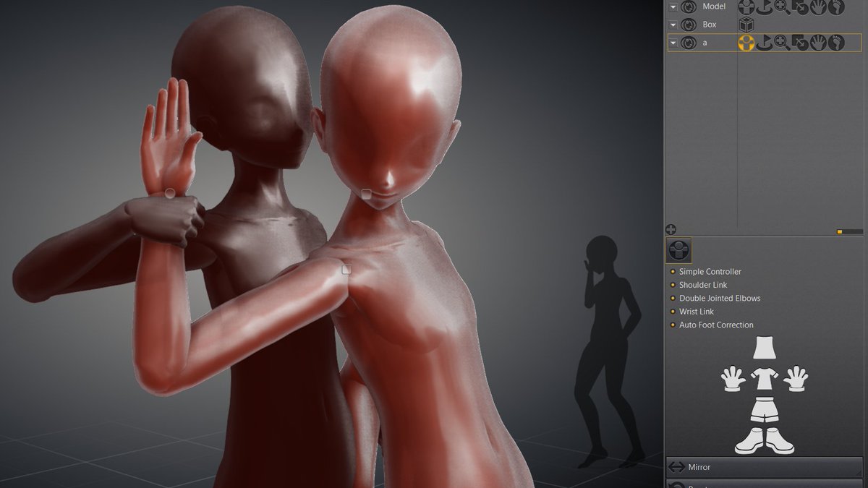This screenshot has width=868, height=488.
Task: Expand the dropdown arrow beside Model
Action: pyautogui.click(x=673, y=7)
